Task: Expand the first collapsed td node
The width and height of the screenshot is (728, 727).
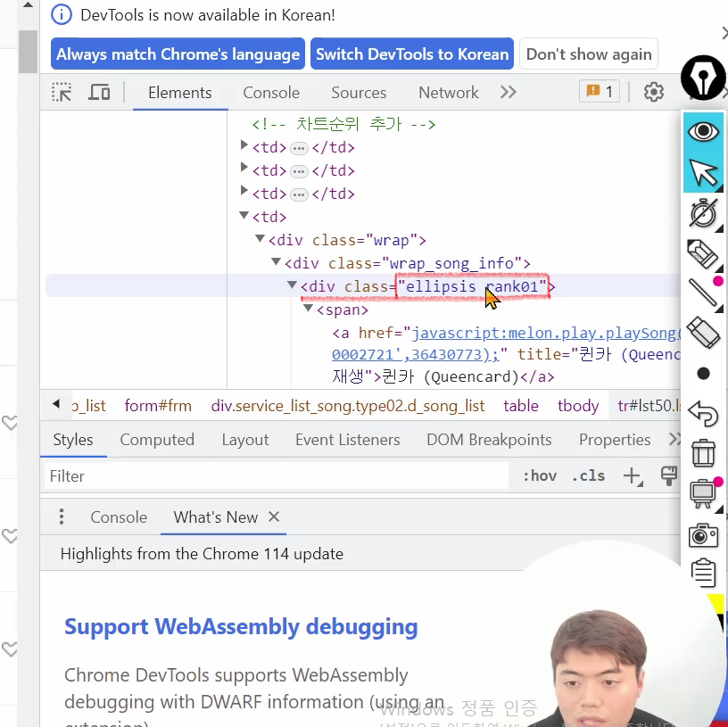Action: point(244,145)
